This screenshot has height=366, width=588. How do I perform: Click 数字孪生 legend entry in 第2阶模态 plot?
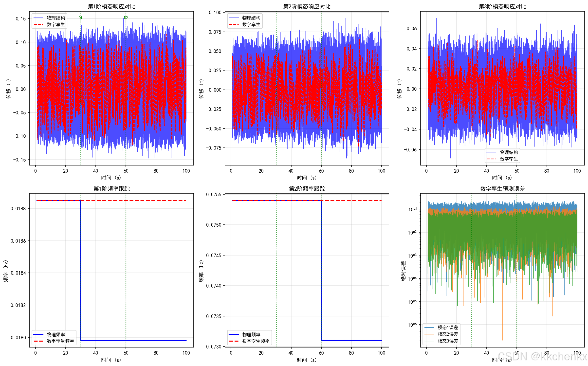click(251, 24)
